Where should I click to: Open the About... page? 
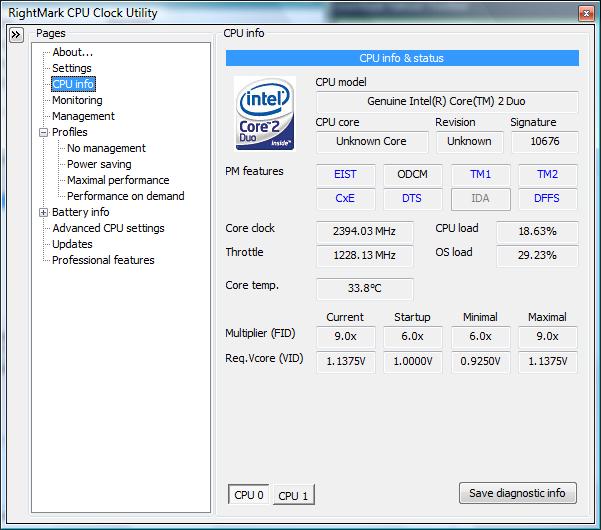[72, 52]
